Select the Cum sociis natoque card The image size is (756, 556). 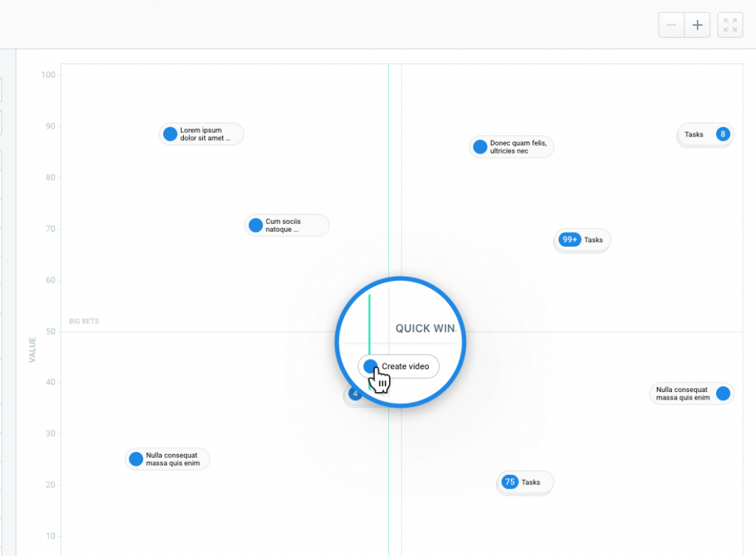click(287, 225)
